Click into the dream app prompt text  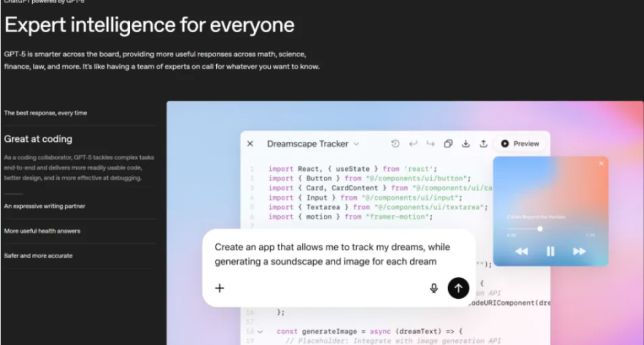click(332, 254)
